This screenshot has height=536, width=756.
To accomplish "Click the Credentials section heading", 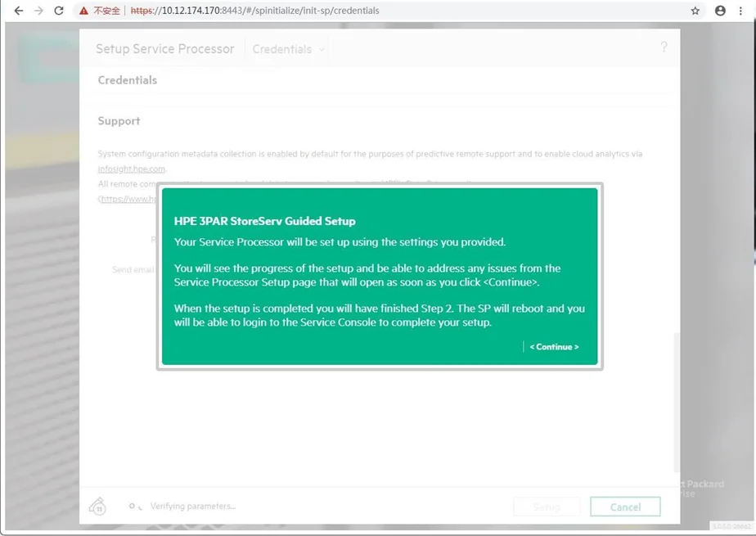I will tap(128, 80).
